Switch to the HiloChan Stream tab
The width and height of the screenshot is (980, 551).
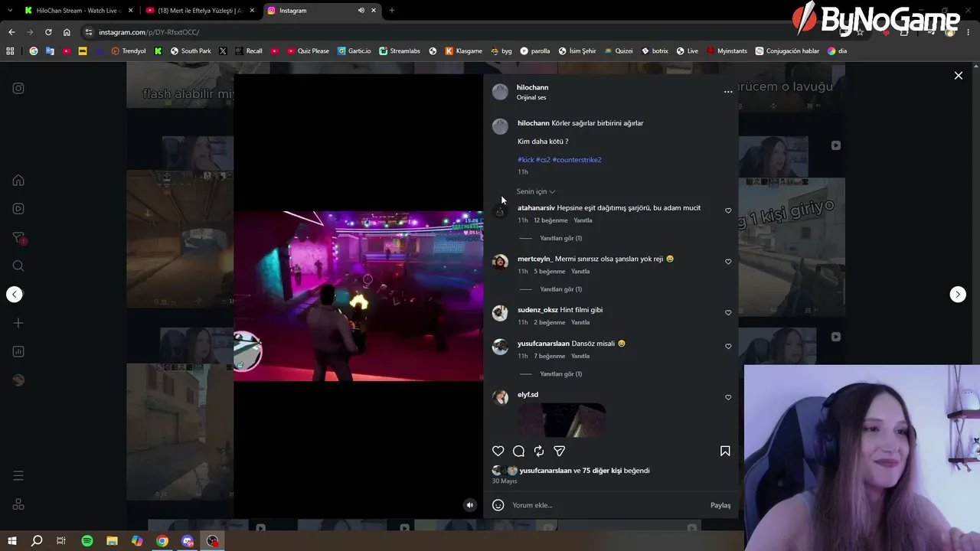coord(77,11)
